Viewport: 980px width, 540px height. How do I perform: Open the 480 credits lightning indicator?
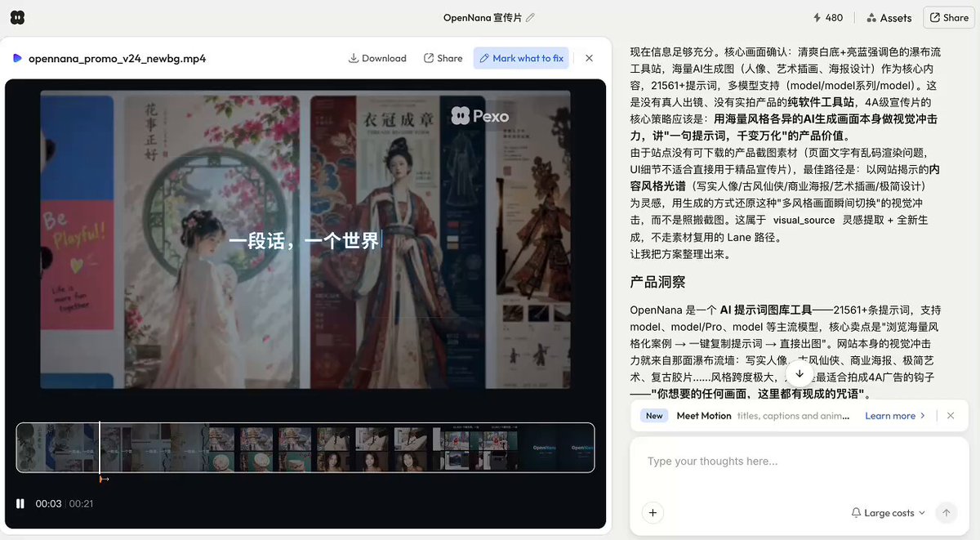(x=827, y=17)
